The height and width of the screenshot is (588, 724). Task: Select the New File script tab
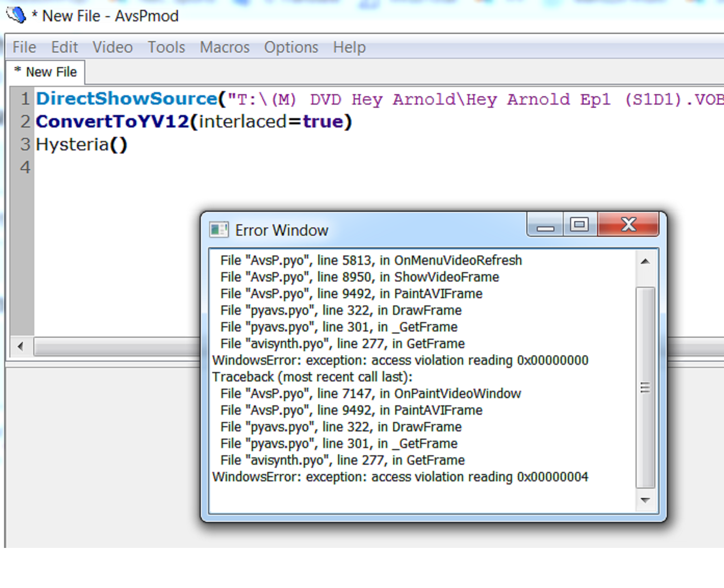coord(46,72)
